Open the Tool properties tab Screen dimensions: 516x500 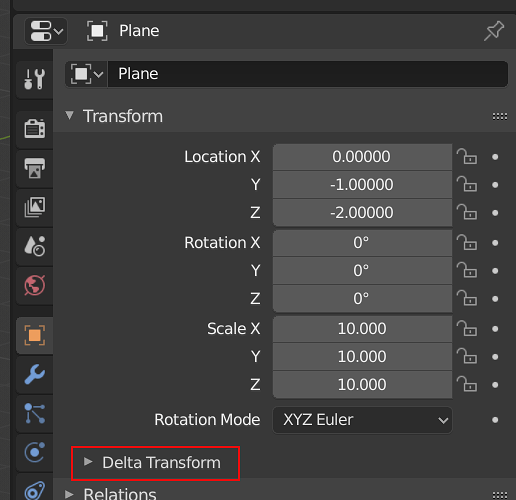pyautogui.click(x=35, y=79)
